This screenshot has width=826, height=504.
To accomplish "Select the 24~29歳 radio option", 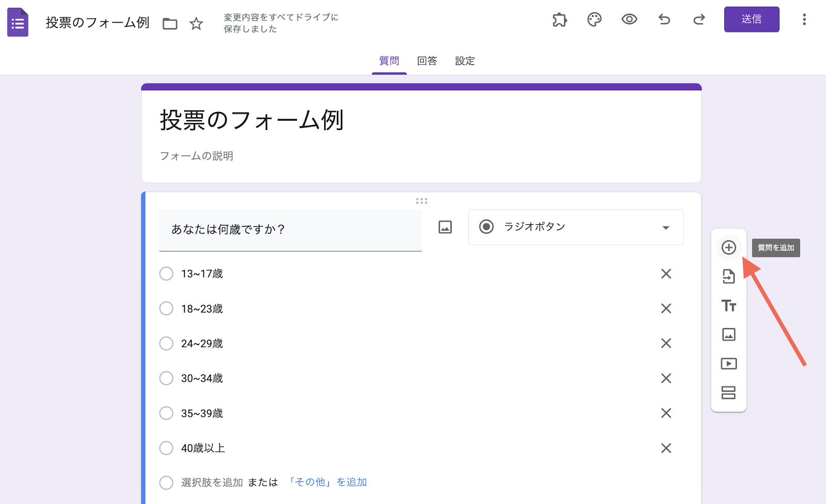I will point(166,344).
